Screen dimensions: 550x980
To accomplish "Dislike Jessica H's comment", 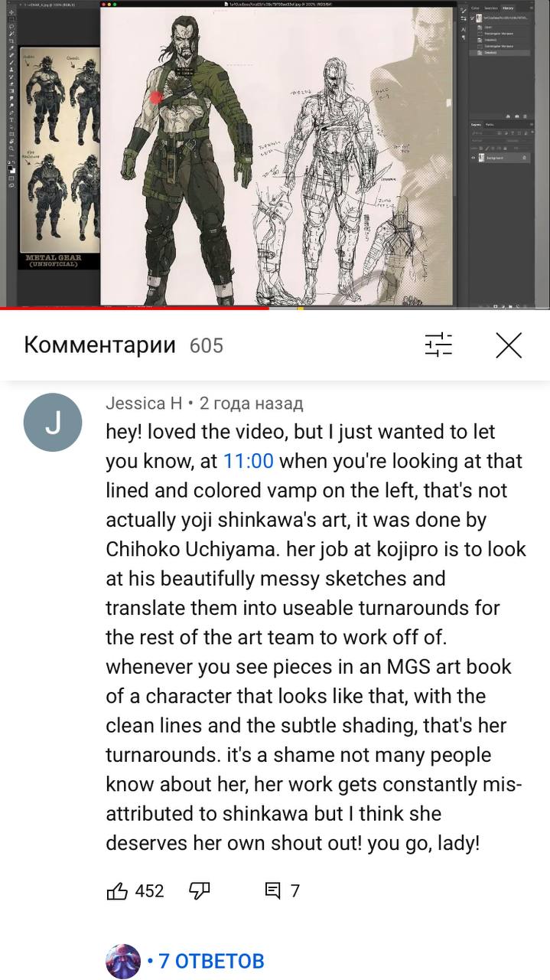I will pos(200,890).
